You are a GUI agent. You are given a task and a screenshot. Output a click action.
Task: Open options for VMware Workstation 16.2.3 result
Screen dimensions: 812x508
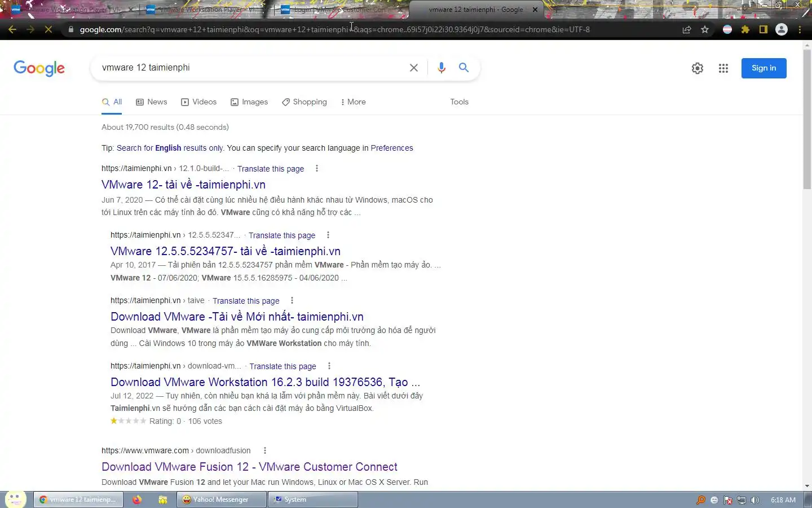pyautogui.click(x=329, y=366)
